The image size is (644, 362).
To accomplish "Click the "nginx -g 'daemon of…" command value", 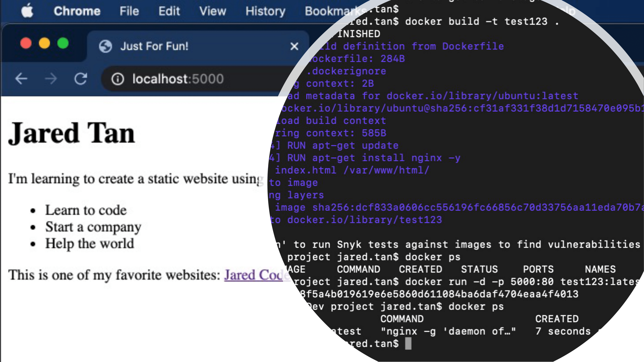I will click(448, 331).
